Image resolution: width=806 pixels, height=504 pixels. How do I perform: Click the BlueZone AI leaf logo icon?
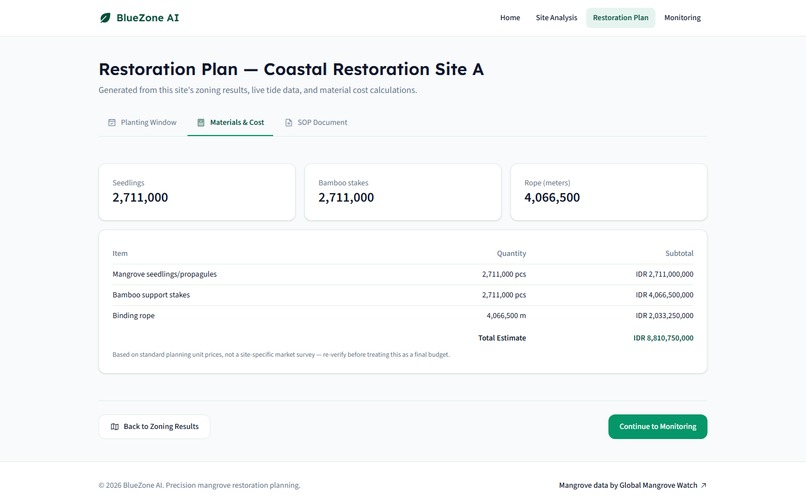105,18
